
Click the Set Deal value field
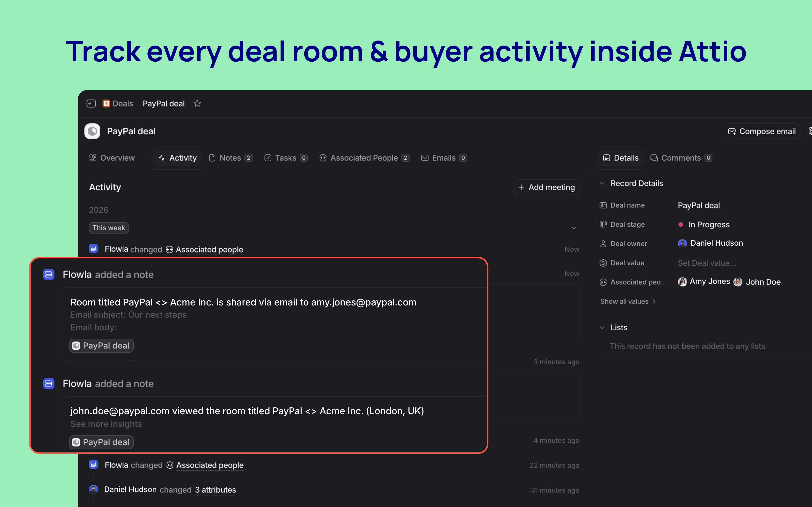click(707, 263)
